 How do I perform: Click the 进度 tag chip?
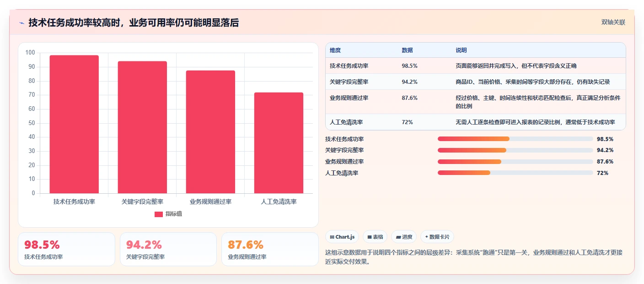pos(404,237)
